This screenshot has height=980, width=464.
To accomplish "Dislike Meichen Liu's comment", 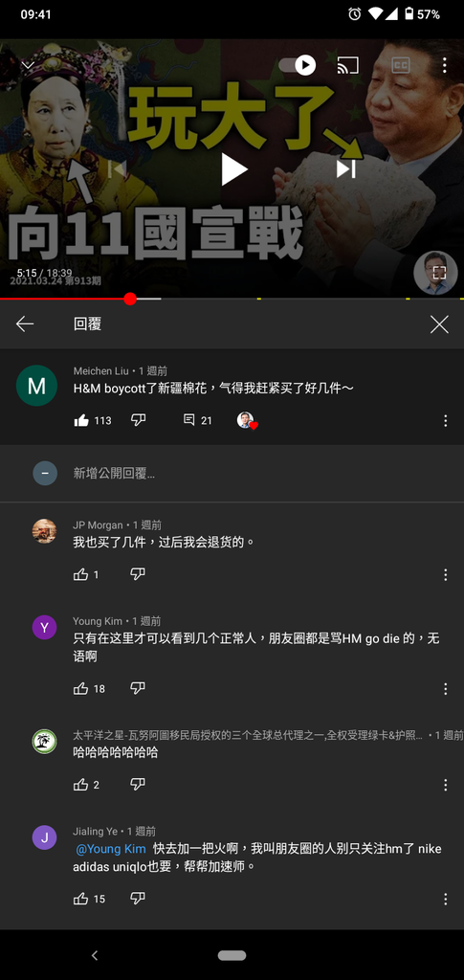I will click(138, 420).
